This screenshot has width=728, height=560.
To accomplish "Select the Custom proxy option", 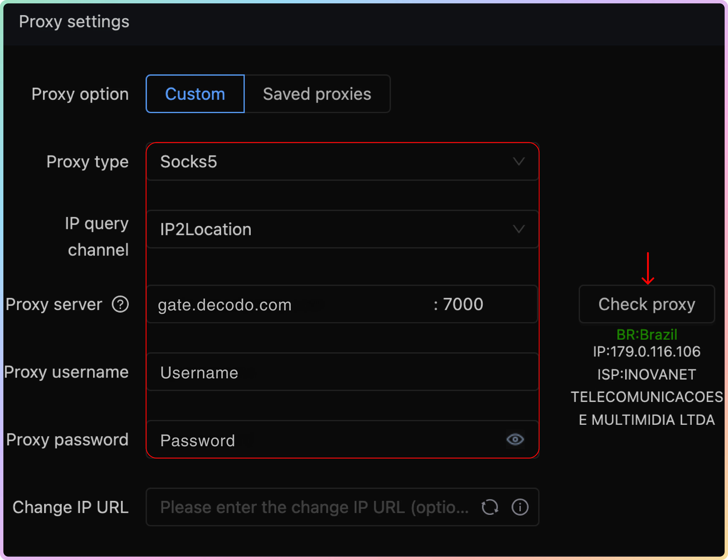I will point(195,94).
